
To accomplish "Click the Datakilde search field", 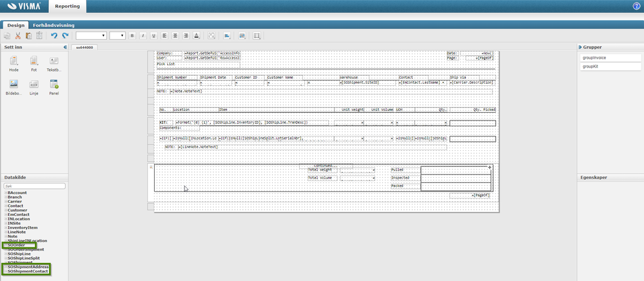I will pyautogui.click(x=35, y=186).
